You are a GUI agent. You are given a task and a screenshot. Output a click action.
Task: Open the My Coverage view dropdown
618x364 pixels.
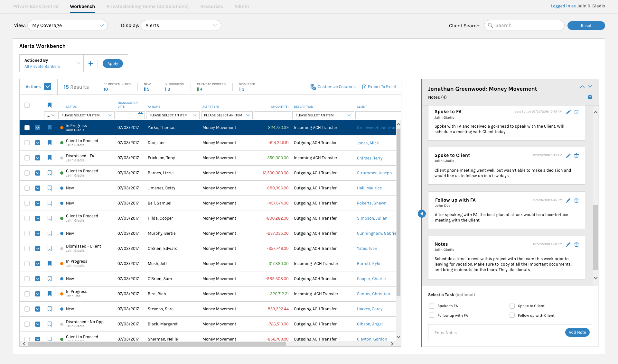(68, 25)
